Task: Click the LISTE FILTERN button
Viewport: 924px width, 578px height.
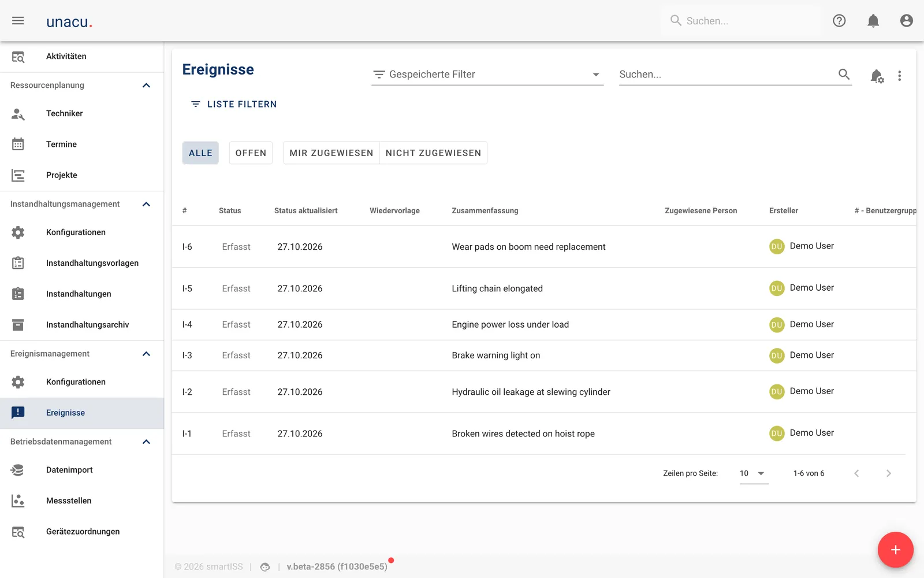Action: pos(234,104)
